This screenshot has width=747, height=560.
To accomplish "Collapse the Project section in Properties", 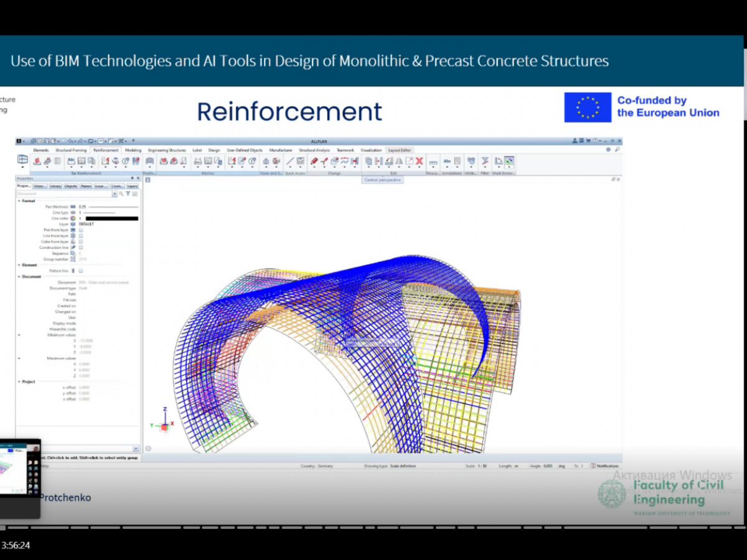I will click(19, 381).
